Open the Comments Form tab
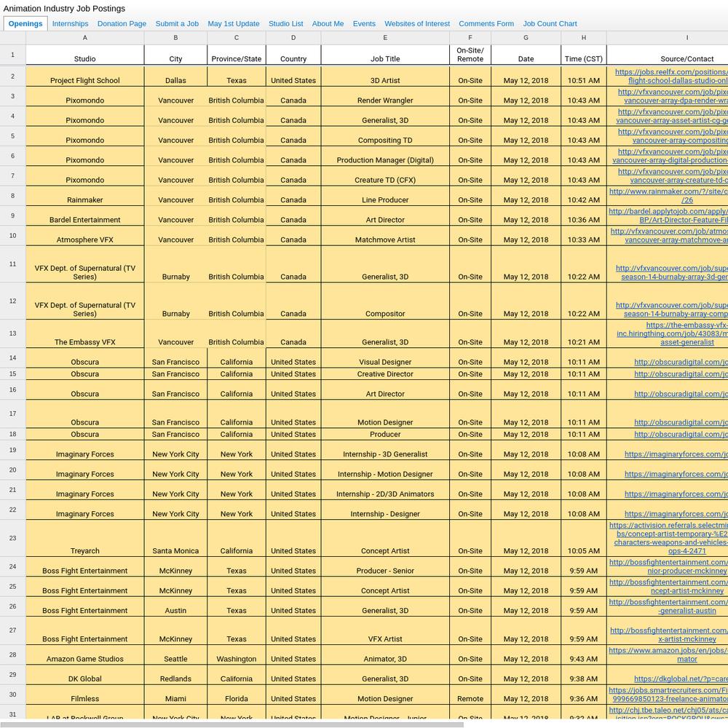This screenshot has width=728, height=728. click(x=486, y=24)
